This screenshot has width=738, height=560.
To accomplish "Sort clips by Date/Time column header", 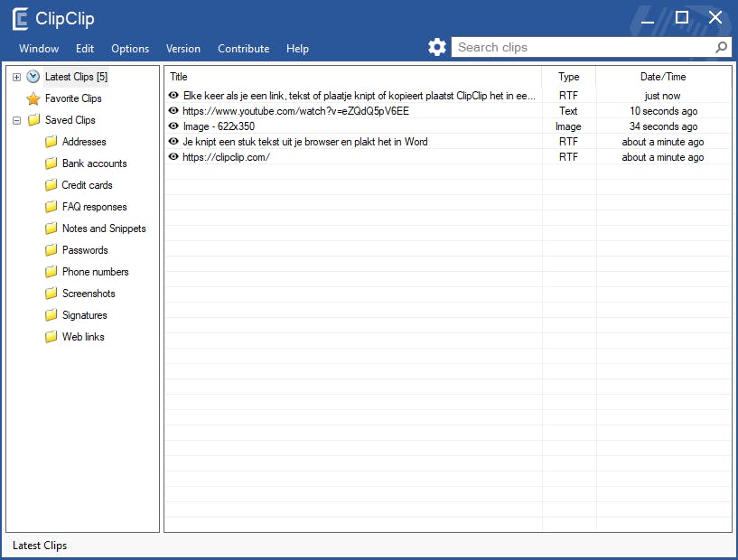I will click(663, 77).
